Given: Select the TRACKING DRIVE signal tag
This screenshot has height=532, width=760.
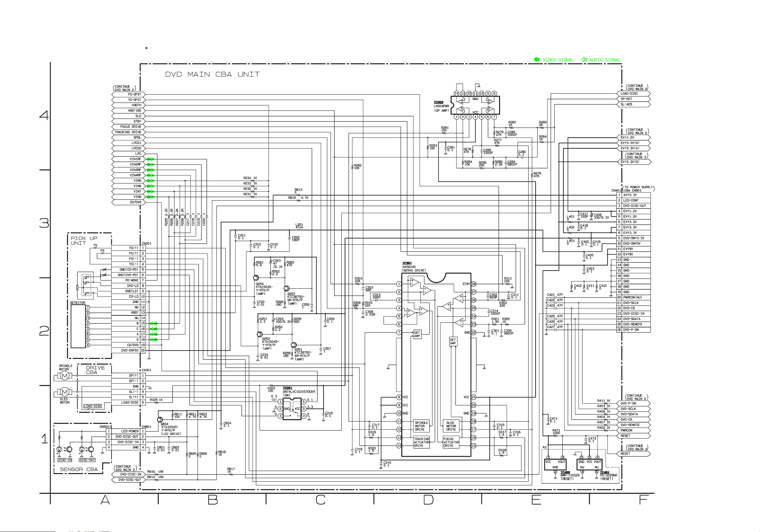Looking at the screenshot, I should coord(128,132).
